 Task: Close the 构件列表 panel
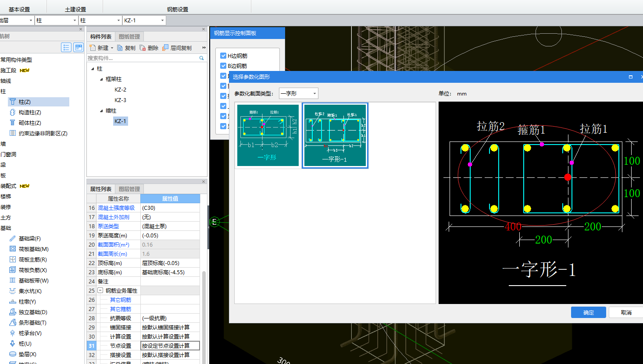[204, 29]
